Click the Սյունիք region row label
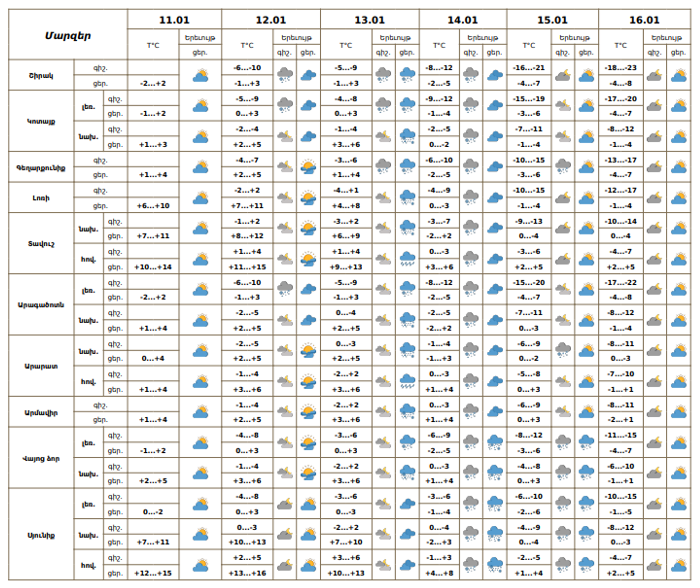The height and width of the screenshot is (588, 700). (41, 535)
